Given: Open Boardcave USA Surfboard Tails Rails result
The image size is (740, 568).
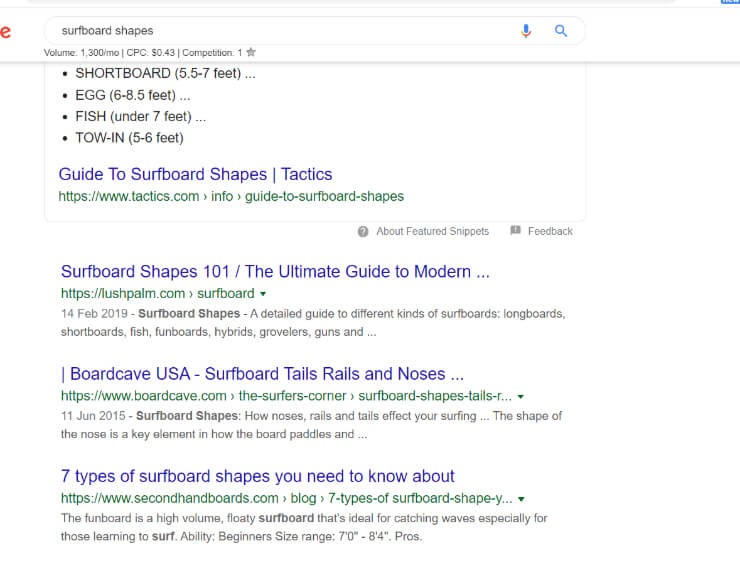Looking at the screenshot, I should point(262,374).
